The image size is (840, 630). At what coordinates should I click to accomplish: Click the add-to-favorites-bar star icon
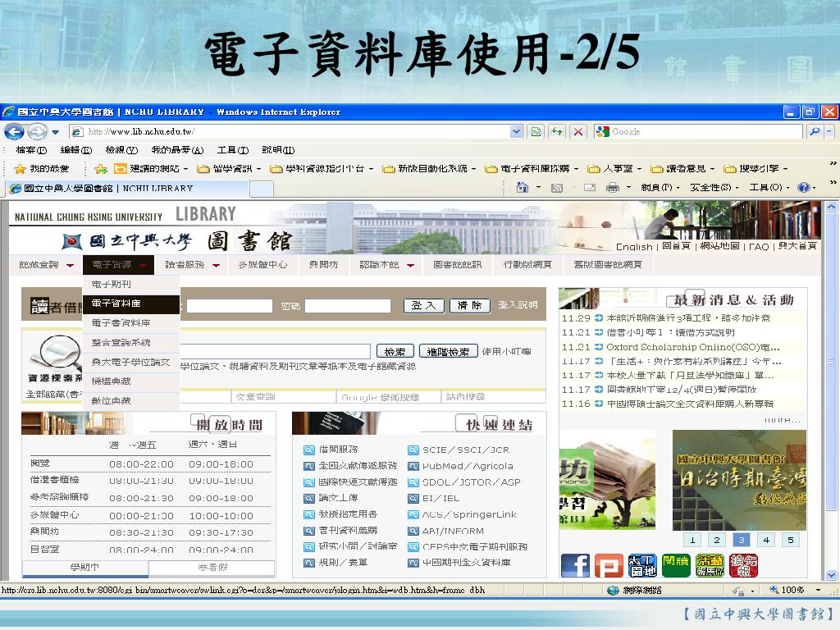pos(101,169)
